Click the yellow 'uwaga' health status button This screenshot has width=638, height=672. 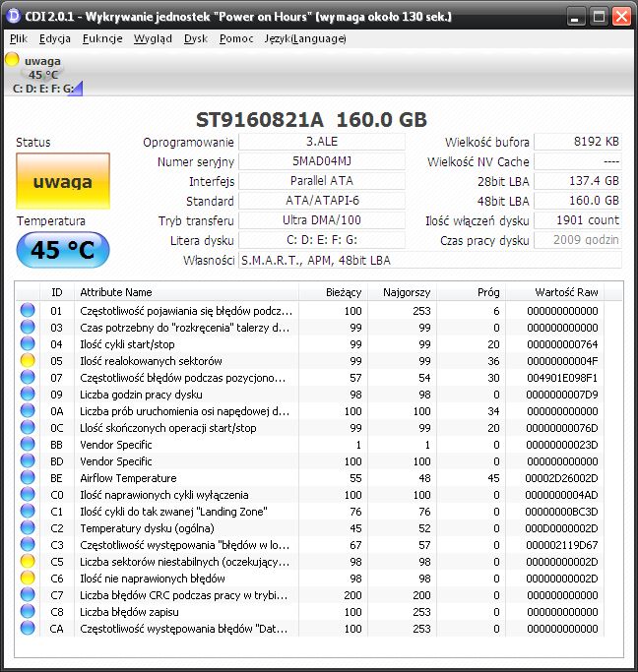click(62, 182)
